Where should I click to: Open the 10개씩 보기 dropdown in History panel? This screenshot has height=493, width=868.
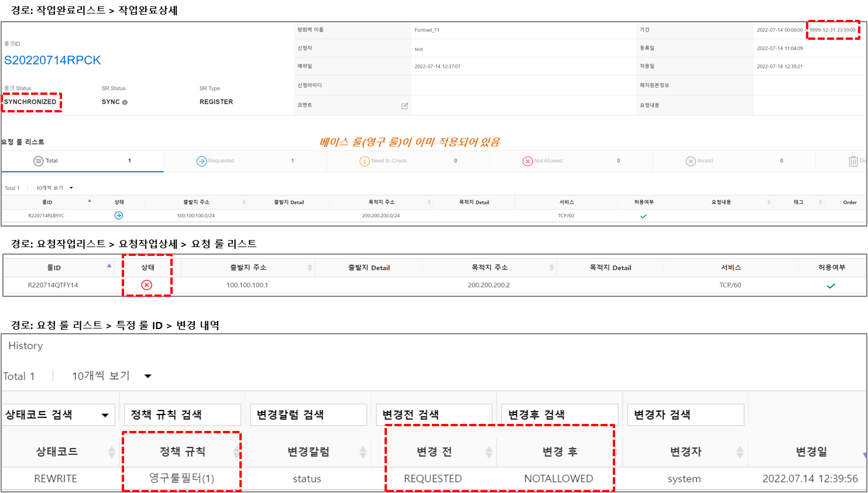click(111, 376)
